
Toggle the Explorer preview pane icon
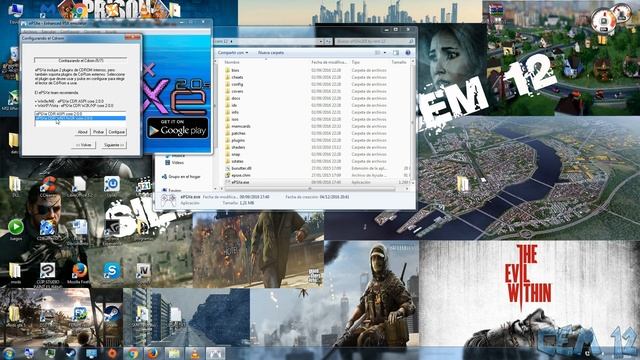tap(396, 53)
